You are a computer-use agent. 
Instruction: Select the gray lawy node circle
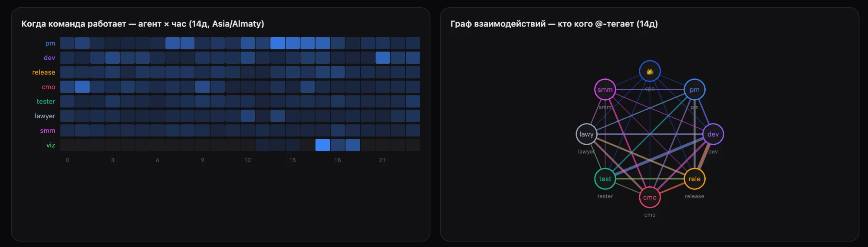[x=586, y=134]
